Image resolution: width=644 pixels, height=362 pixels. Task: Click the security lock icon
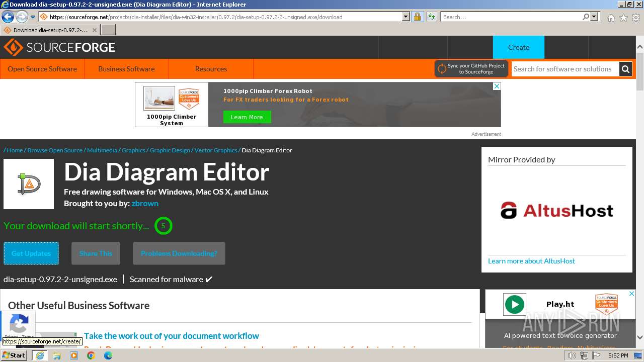click(417, 17)
